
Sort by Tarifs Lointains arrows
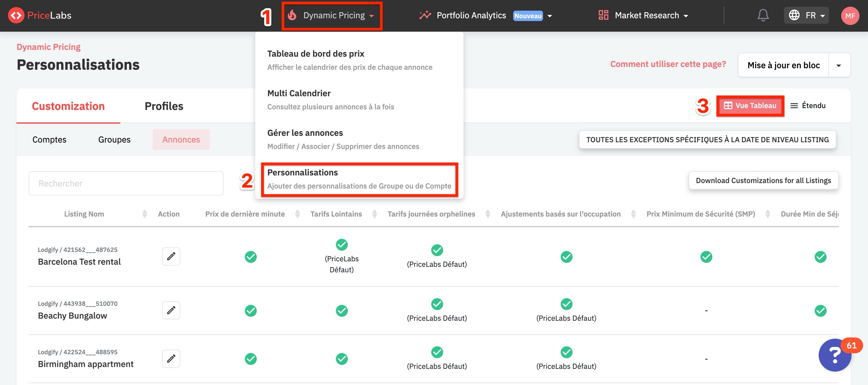(374, 214)
